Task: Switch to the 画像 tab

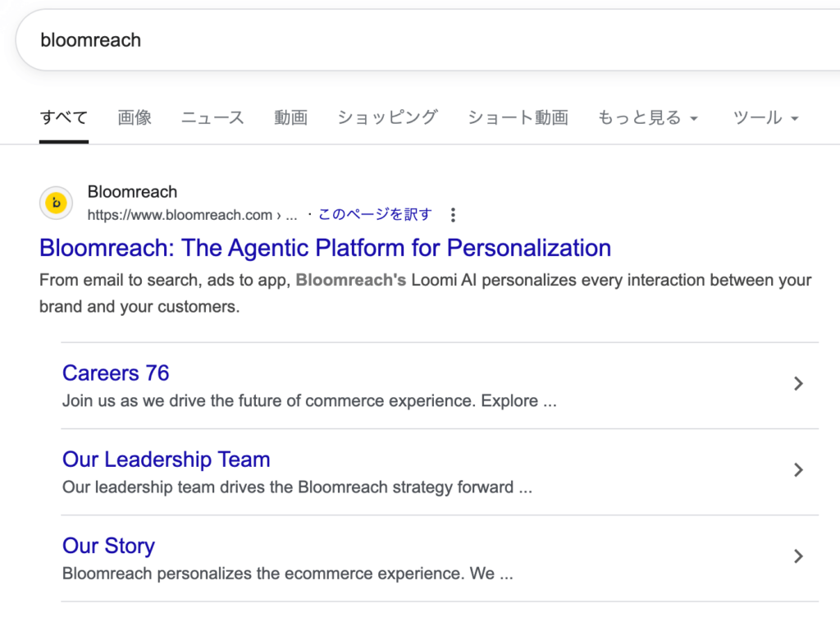Action: [135, 118]
